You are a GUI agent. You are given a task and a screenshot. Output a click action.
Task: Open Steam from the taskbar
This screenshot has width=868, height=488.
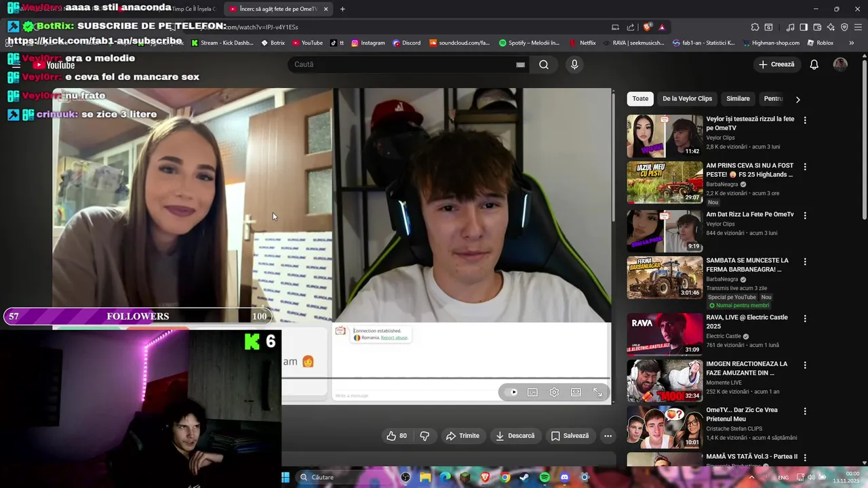point(524,477)
